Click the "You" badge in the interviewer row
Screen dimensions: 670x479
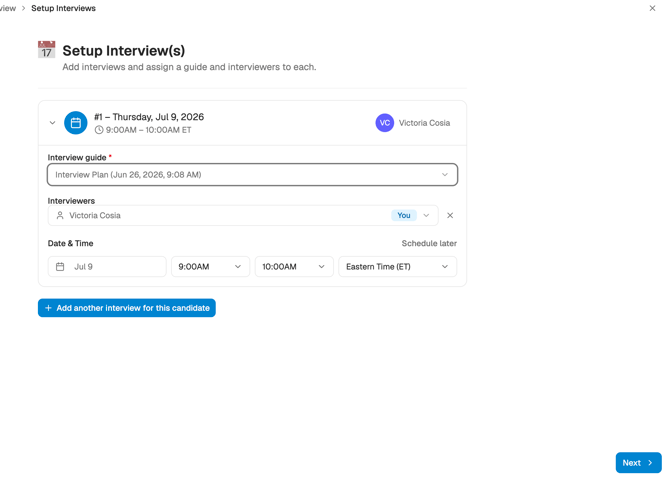(x=403, y=215)
